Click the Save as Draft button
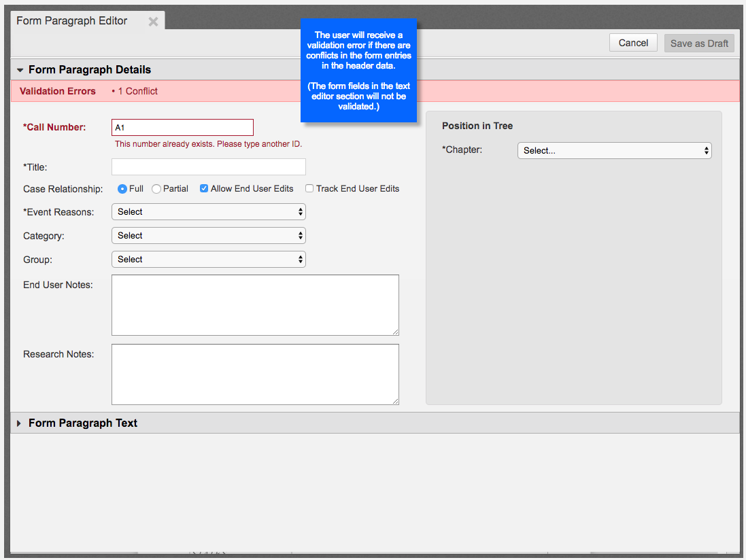 coord(699,43)
